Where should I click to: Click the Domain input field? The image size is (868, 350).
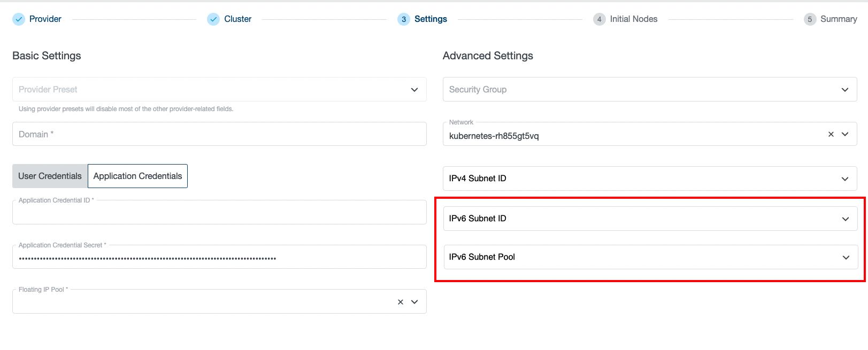point(214,134)
